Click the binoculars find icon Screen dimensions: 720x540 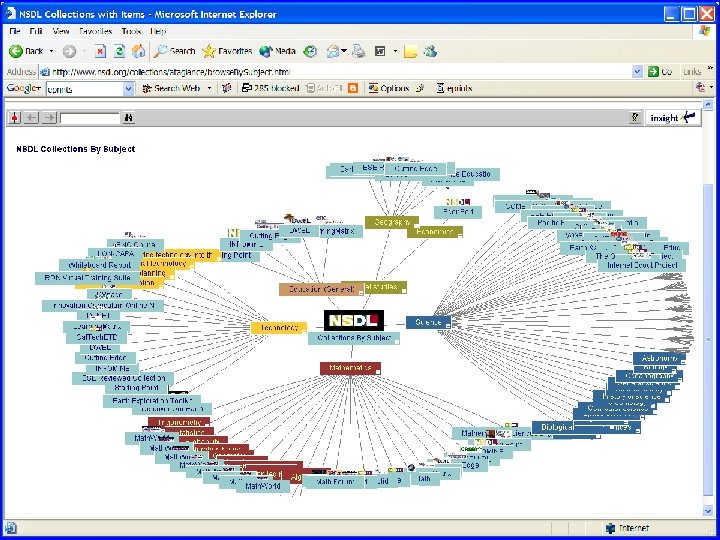[x=129, y=118]
